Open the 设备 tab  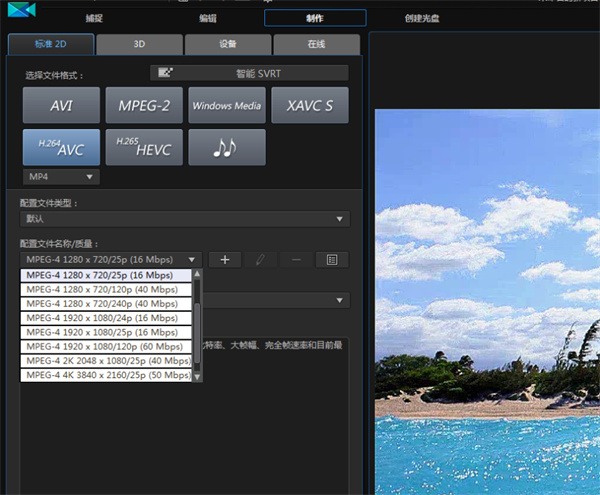(x=227, y=45)
